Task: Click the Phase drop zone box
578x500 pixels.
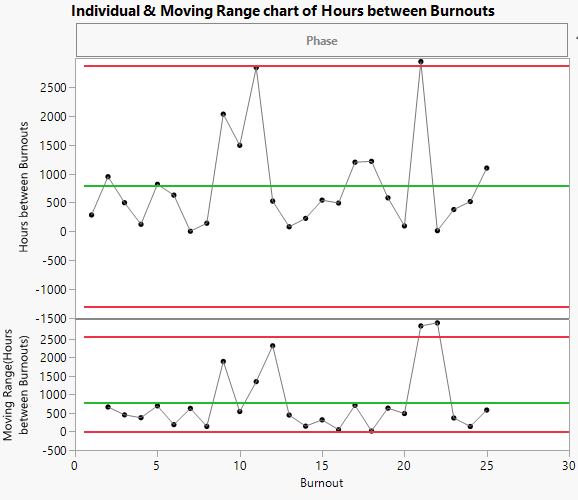Action: click(321, 40)
